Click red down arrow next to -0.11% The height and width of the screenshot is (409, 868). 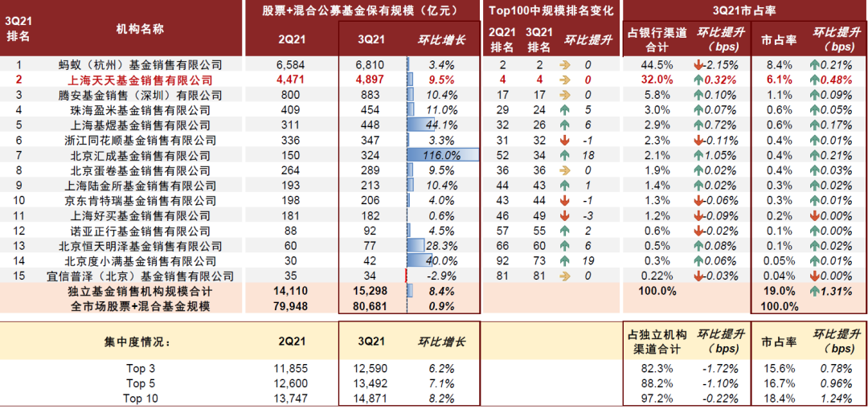point(699,141)
